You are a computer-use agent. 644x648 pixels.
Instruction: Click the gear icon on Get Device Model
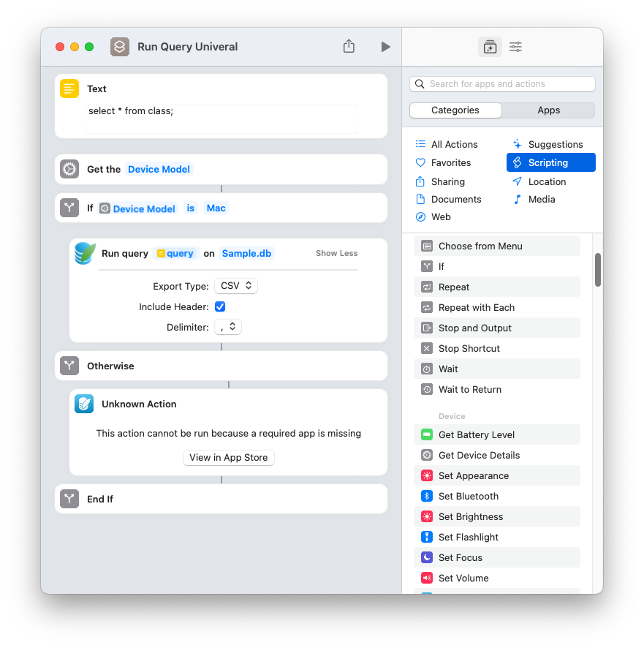coord(69,169)
